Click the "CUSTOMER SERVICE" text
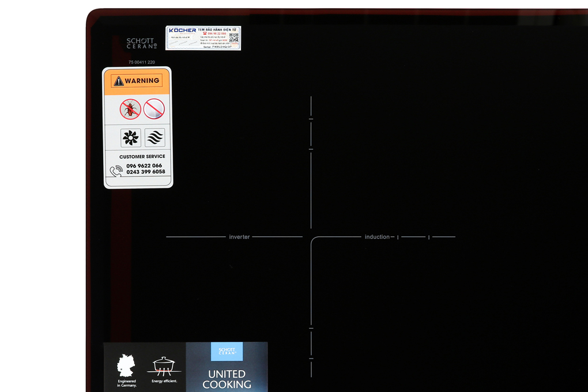The height and width of the screenshot is (392, 588). 142,156
